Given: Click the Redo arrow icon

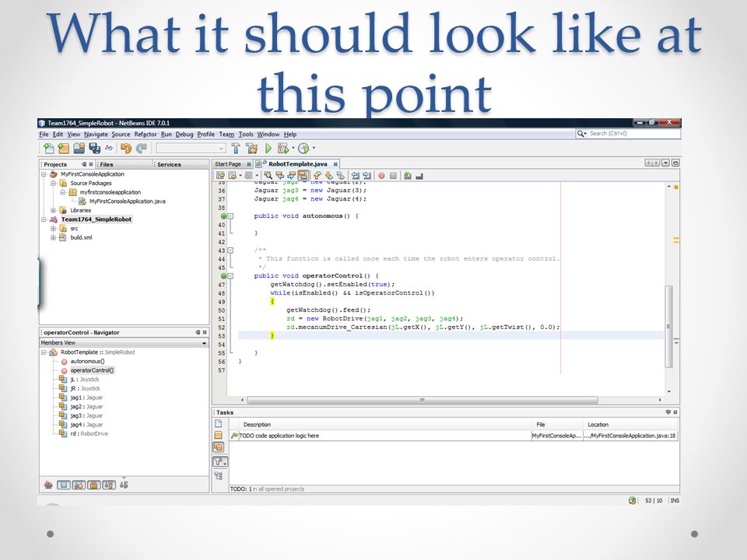Looking at the screenshot, I should (x=142, y=149).
